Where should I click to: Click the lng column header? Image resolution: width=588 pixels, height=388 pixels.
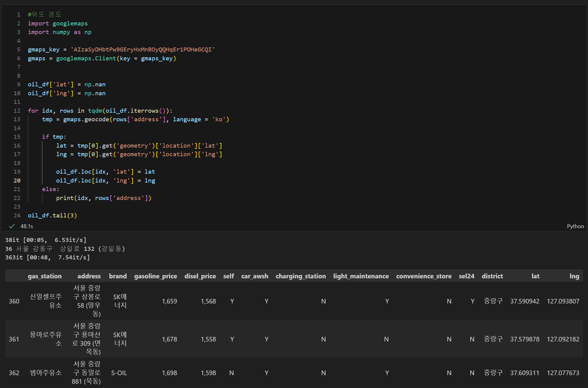point(574,276)
